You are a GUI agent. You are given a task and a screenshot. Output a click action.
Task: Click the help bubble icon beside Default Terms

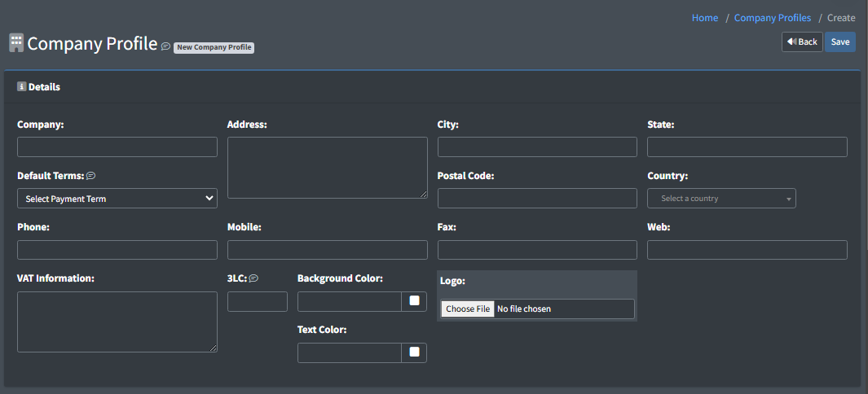point(91,176)
